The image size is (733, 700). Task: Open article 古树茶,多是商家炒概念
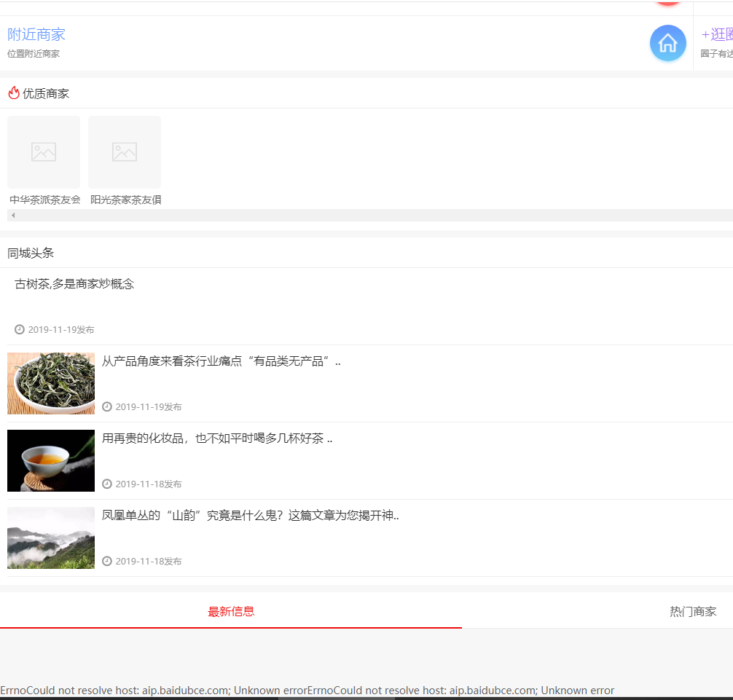[74, 284]
